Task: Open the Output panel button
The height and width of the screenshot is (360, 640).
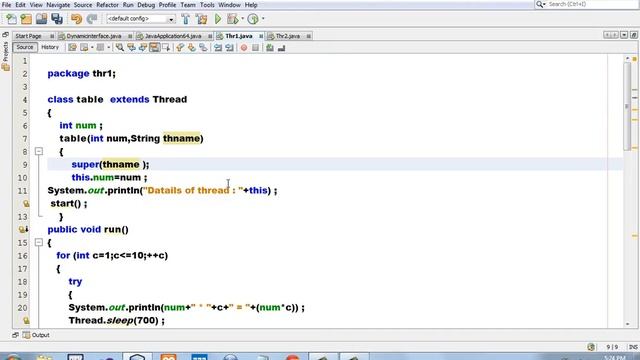Action: pyautogui.click(x=36, y=335)
